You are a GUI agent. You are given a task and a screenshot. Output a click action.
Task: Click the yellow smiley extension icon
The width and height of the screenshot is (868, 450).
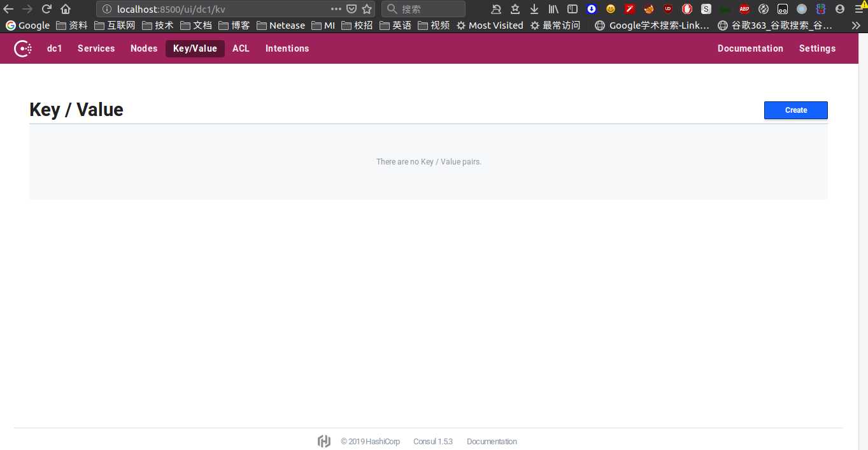(611, 9)
